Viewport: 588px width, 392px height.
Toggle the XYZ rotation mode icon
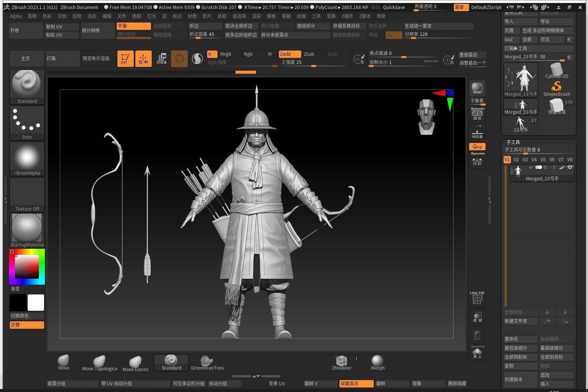point(477,147)
